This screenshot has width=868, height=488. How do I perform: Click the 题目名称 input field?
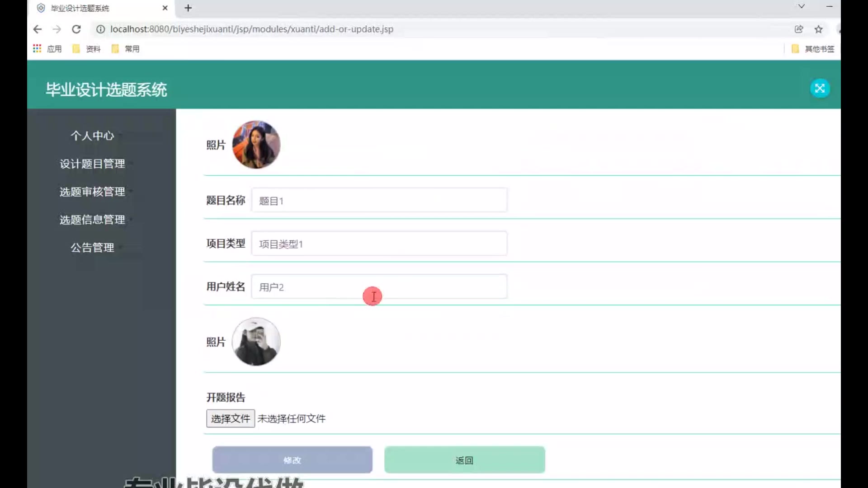coord(379,200)
